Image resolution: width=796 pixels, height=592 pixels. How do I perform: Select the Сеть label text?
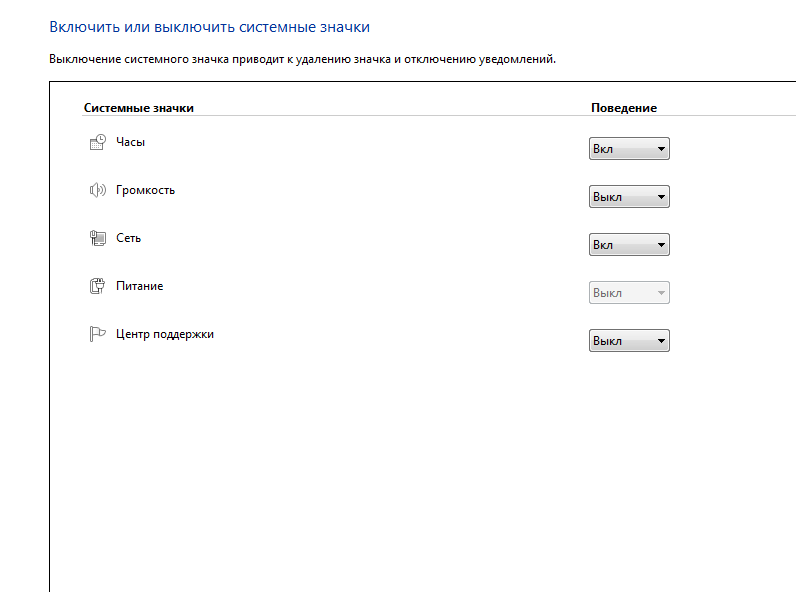pos(128,238)
